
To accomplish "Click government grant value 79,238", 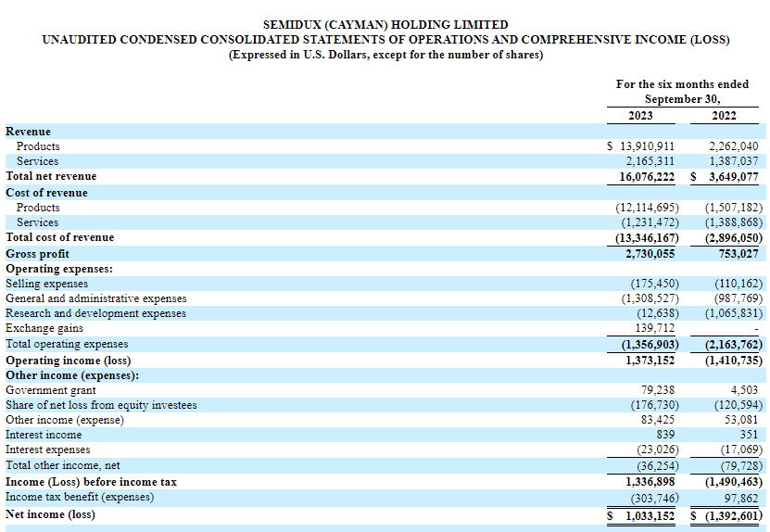I will (658, 390).
